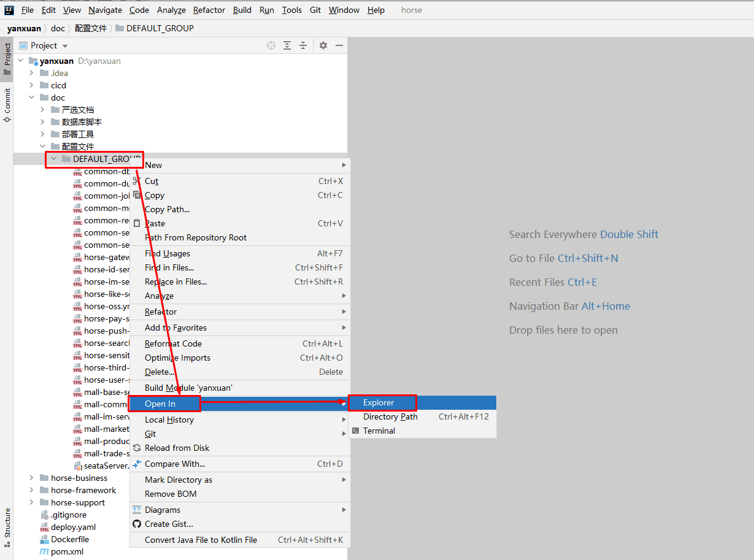Select horse-business folder in project tree
The height and width of the screenshot is (560, 754).
click(x=79, y=478)
